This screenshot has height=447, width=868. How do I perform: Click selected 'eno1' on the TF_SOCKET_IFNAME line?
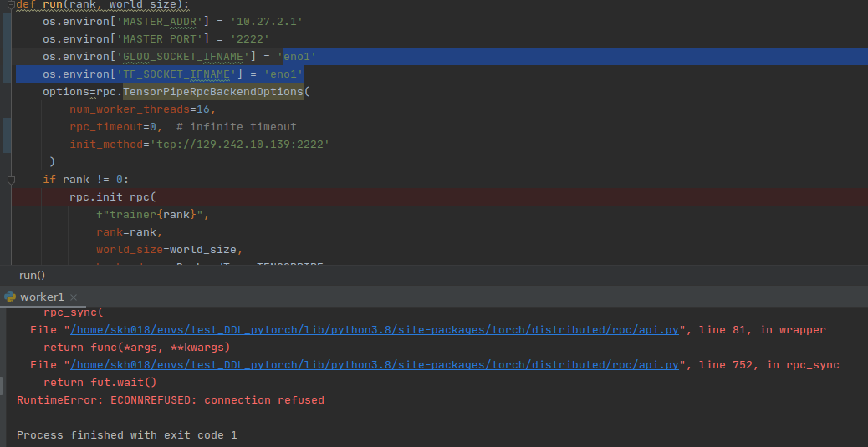point(283,74)
